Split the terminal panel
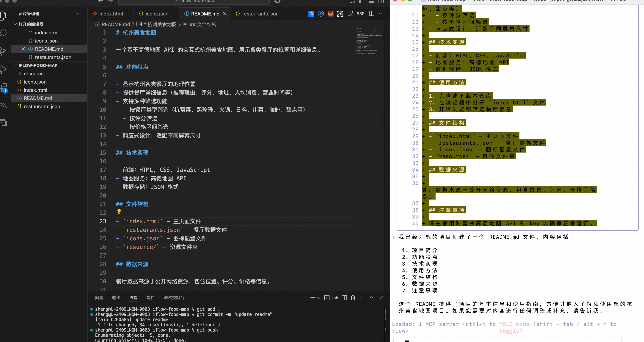The image size is (644, 342). (344, 297)
